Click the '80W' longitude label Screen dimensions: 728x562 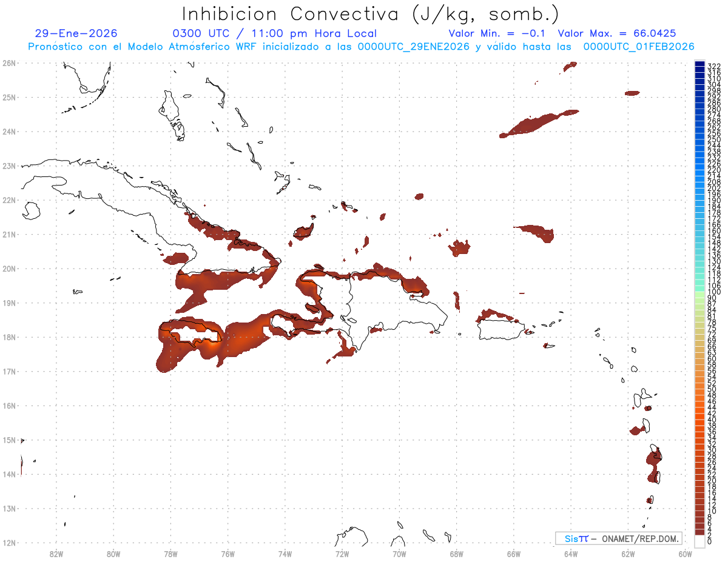(x=113, y=553)
